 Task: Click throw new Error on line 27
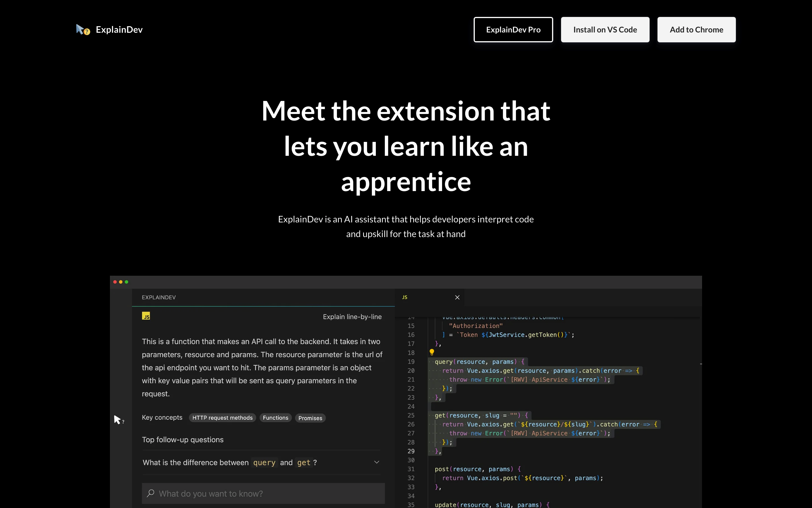529,433
